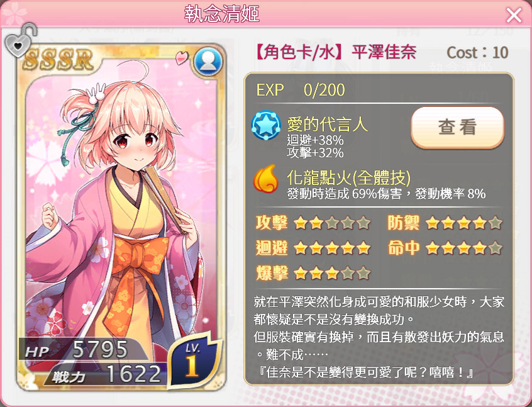Click the 迴避 five-star rating
Screen dimensions: 532x407
(313, 248)
